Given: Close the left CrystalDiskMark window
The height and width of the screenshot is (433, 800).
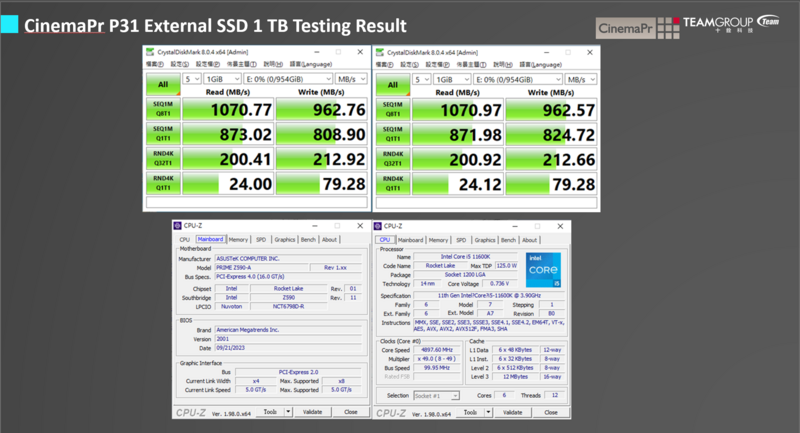Looking at the screenshot, I should 360,52.
